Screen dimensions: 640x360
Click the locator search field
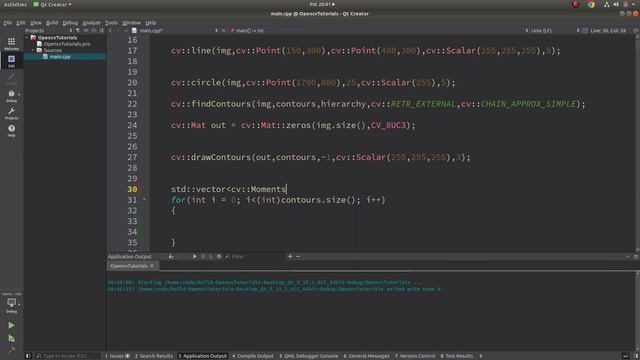(67, 356)
